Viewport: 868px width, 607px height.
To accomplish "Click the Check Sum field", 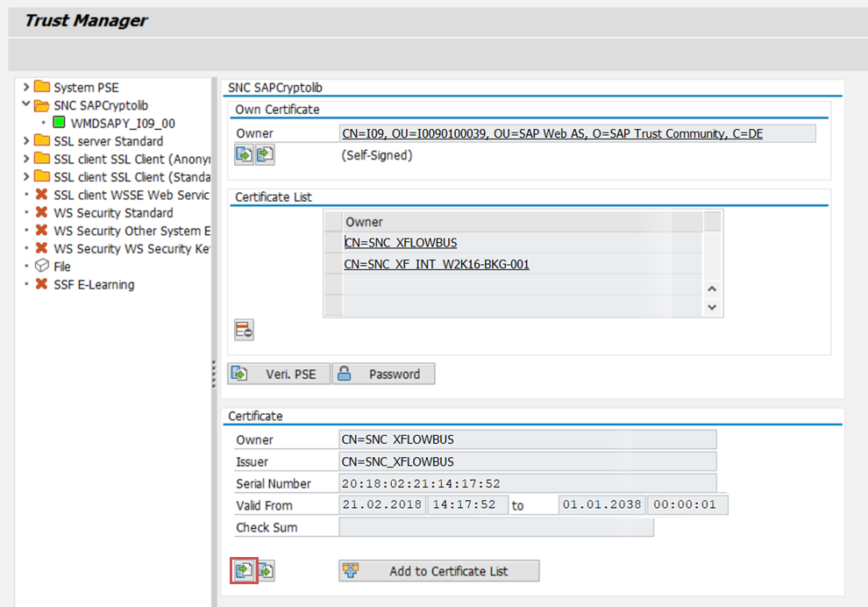I will coord(495,527).
